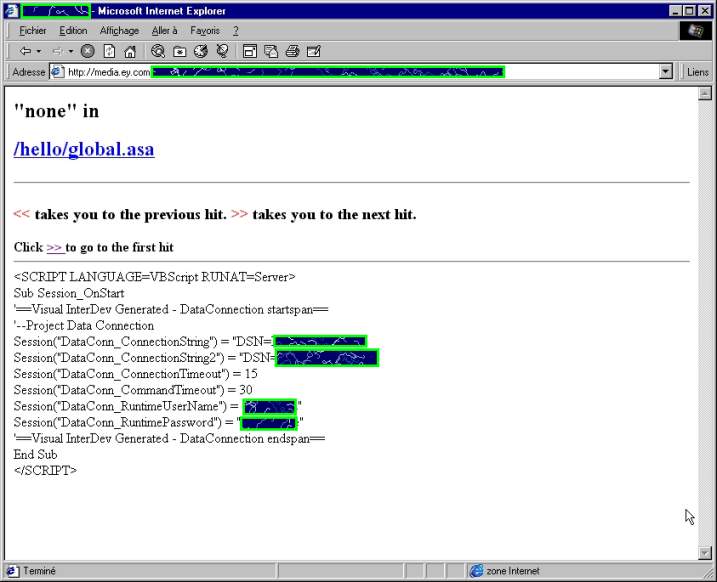Viewport: 717px width, 582px height.
Task: Click the Forward navigation arrow
Action: click(58, 51)
